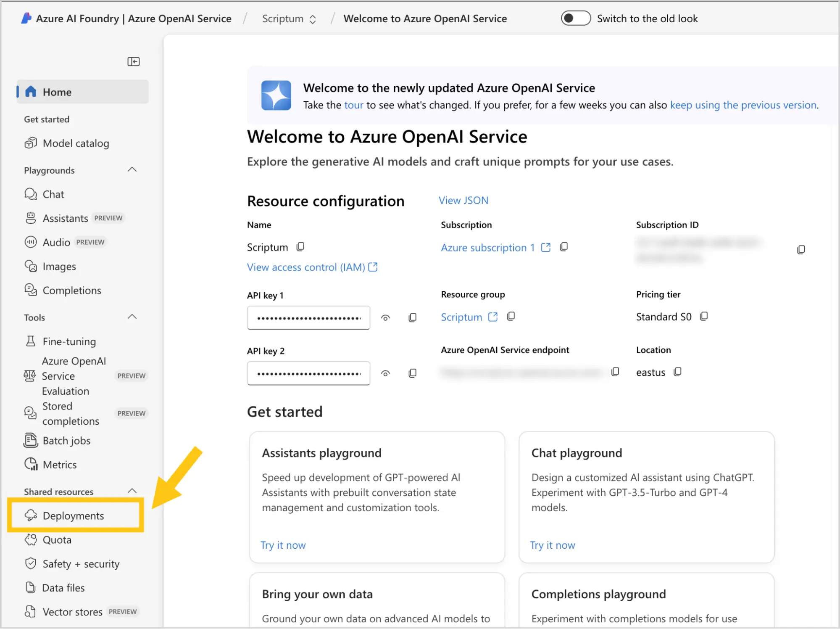Open the Bring your own data card
Viewport: 840px width, 629px height.
(x=377, y=600)
